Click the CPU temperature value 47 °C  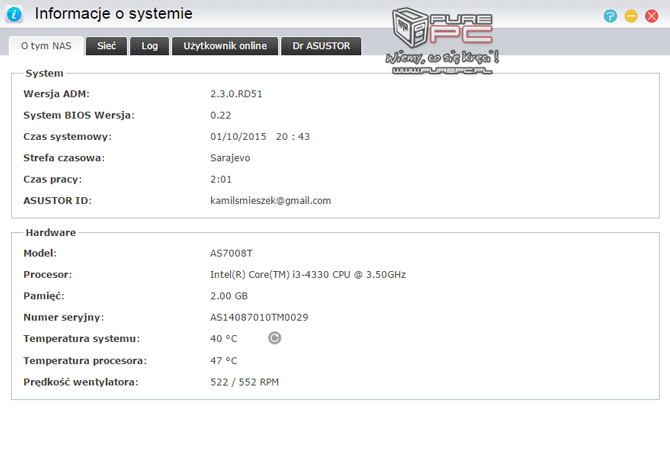pos(223,361)
